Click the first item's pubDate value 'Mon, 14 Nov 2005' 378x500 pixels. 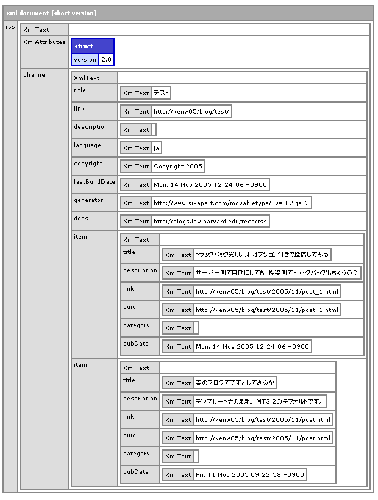pyautogui.click(x=252, y=346)
